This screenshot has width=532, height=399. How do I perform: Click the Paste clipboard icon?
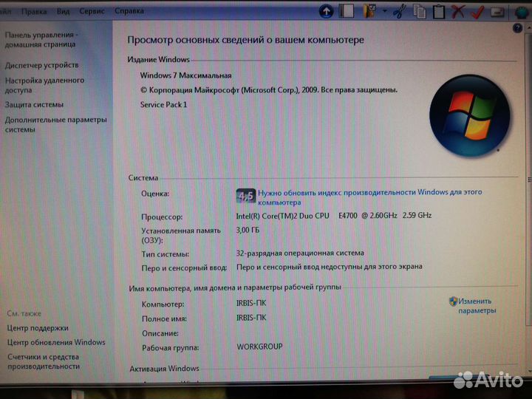coord(438,12)
